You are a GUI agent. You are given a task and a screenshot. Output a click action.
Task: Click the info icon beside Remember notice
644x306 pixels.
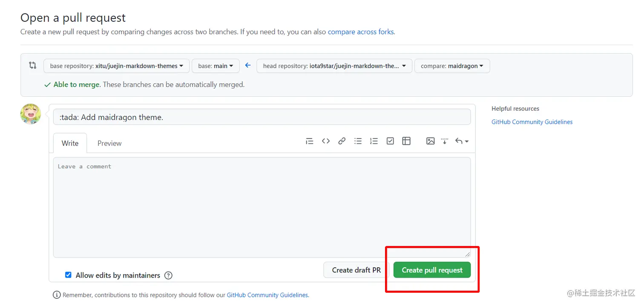(x=57, y=295)
